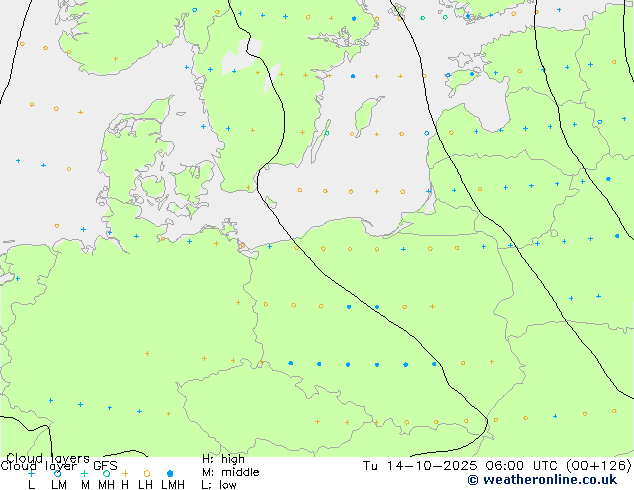This screenshot has width=634, height=490.
Task: Click the orange circle legend symbol above LH
Action: click(x=147, y=473)
